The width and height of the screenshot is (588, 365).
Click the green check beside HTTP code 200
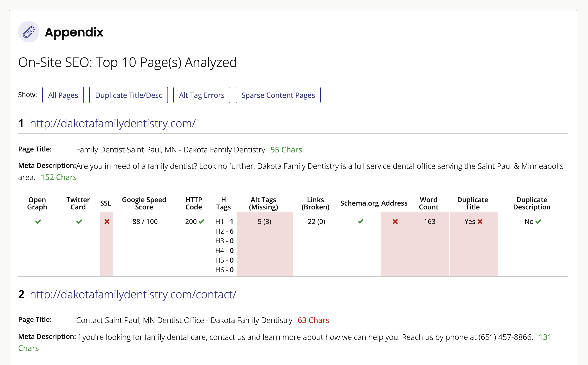coord(201,221)
